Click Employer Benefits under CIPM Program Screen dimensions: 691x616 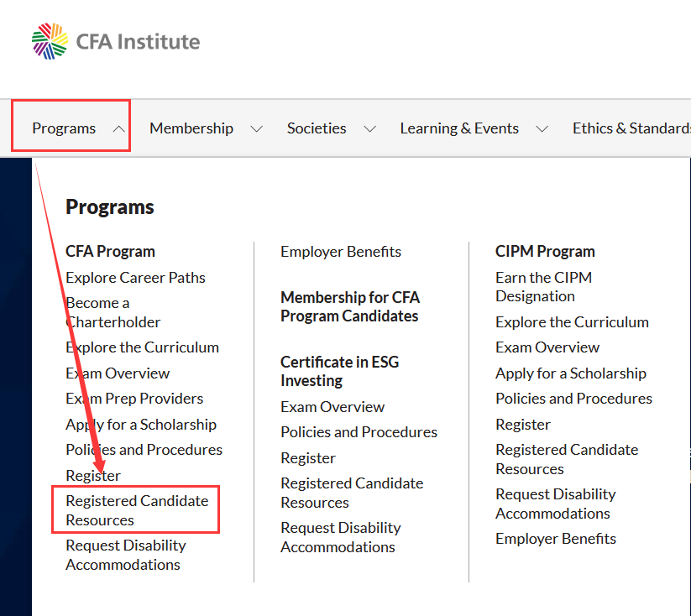pyautogui.click(x=556, y=539)
